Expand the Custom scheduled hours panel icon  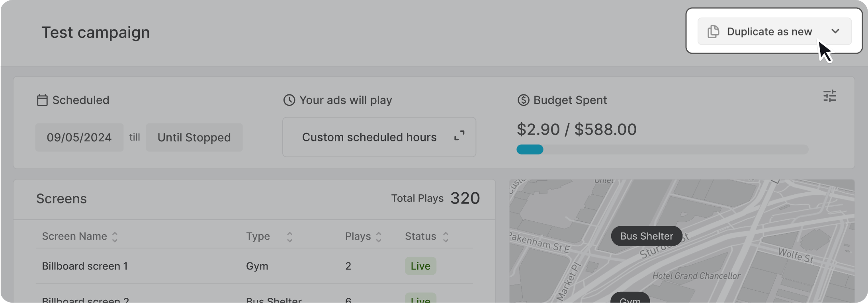459,136
